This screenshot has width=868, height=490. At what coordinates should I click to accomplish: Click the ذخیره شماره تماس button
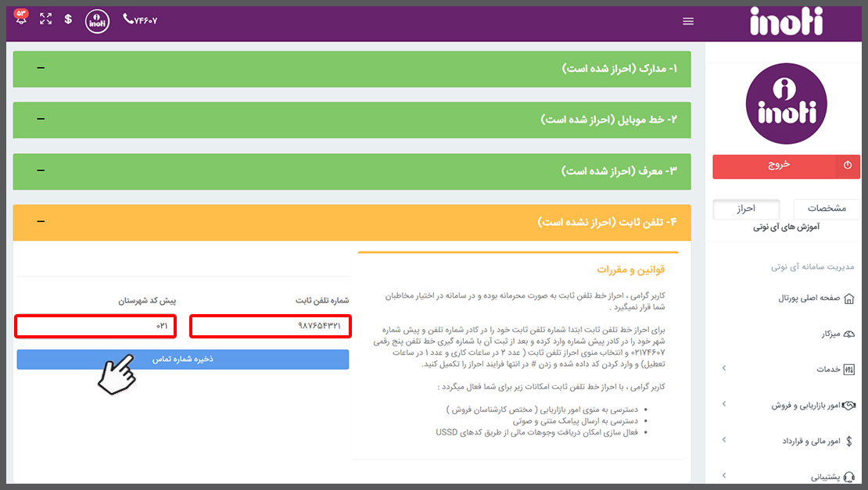point(183,359)
